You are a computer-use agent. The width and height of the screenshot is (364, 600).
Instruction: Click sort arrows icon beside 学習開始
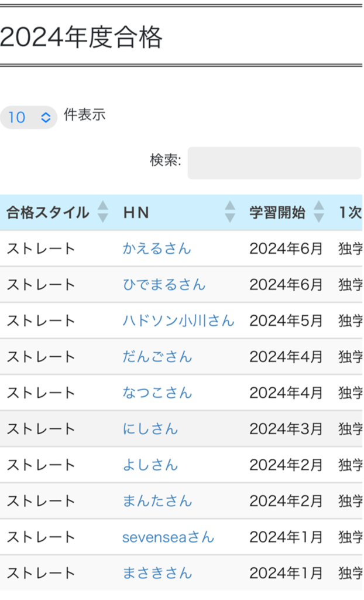coord(318,212)
